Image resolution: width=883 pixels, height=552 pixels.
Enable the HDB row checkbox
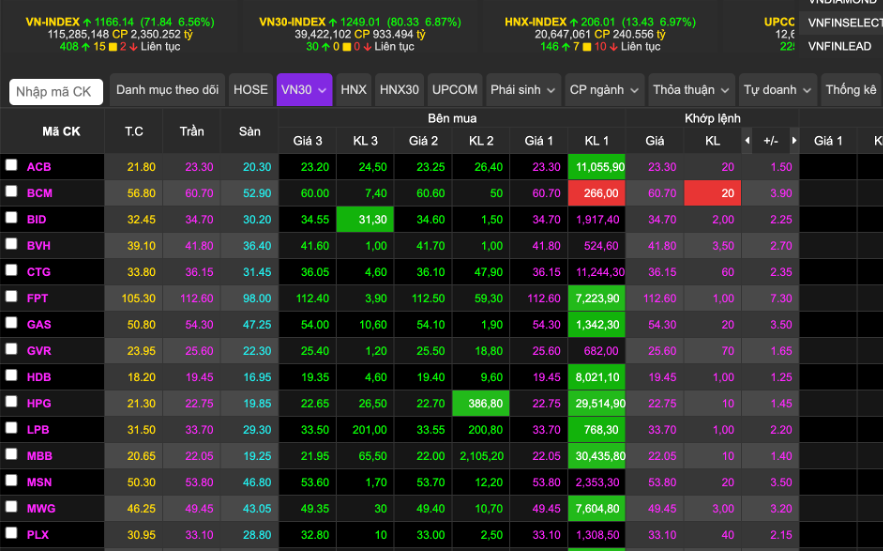tap(11, 375)
